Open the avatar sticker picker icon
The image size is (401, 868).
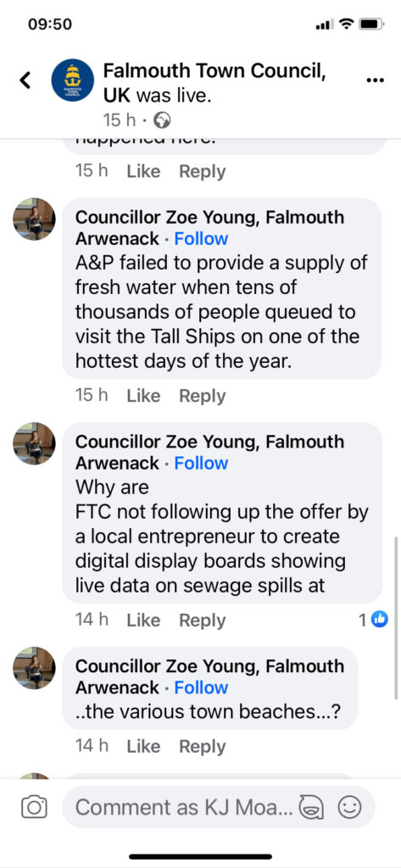[x=311, y=808]
